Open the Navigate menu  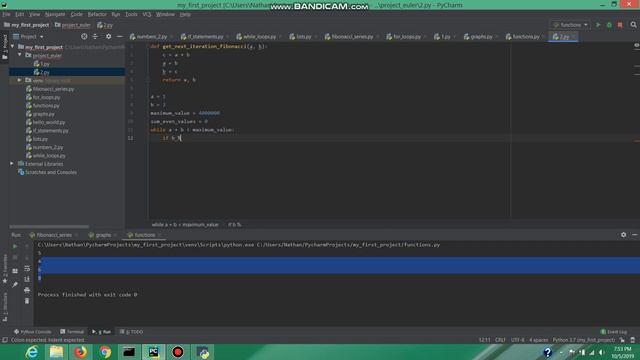(x=55, y=14)
